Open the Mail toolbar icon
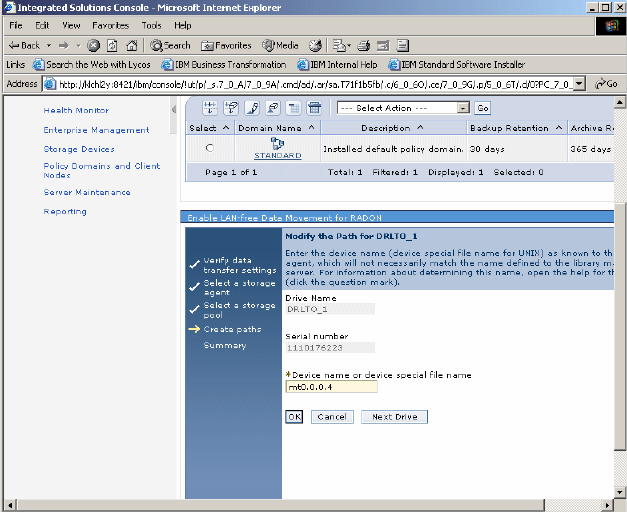627x512 pixels. click(339, 46)
